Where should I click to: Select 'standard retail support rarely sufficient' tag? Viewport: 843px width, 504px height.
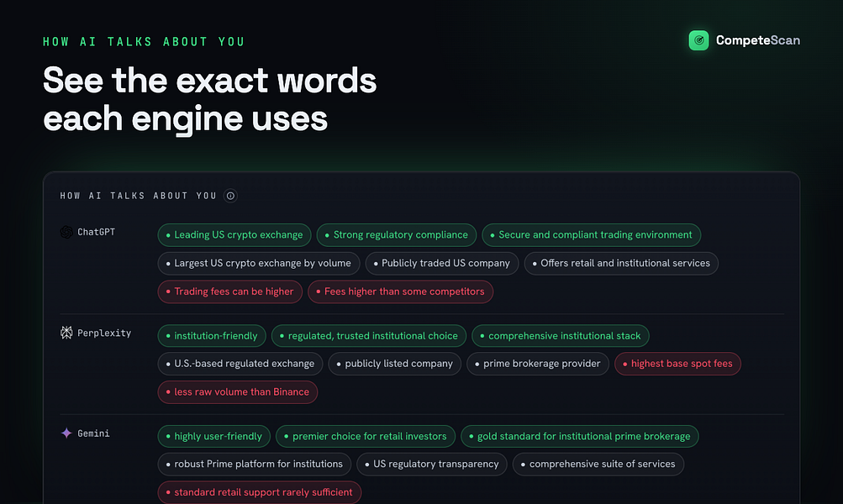coord(260,492)
